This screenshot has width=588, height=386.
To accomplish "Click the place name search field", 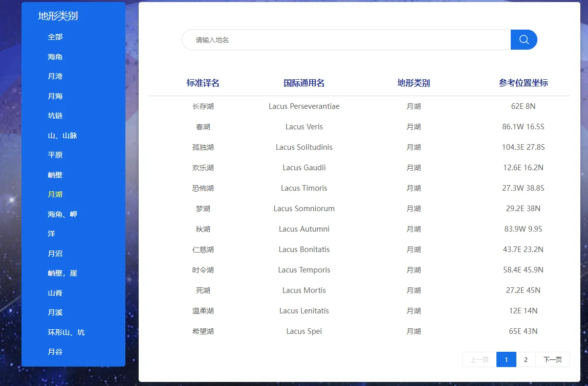I will click(346, 40).
